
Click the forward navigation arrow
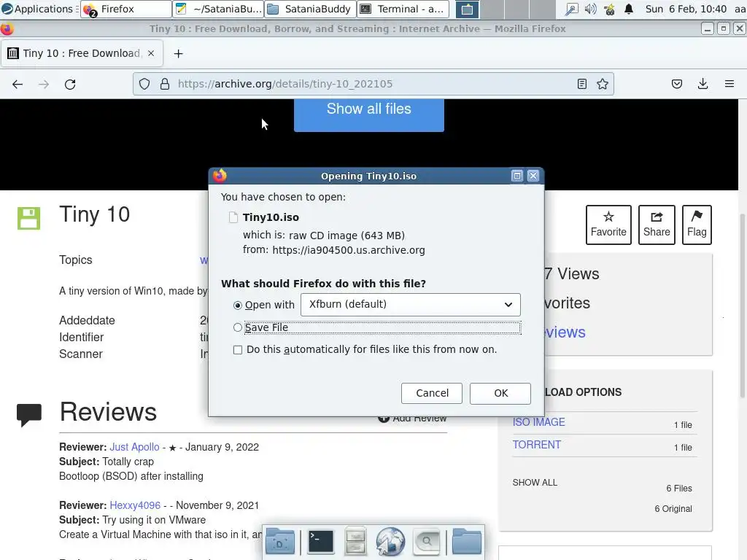pyautogui.click(x=44, y=85)
